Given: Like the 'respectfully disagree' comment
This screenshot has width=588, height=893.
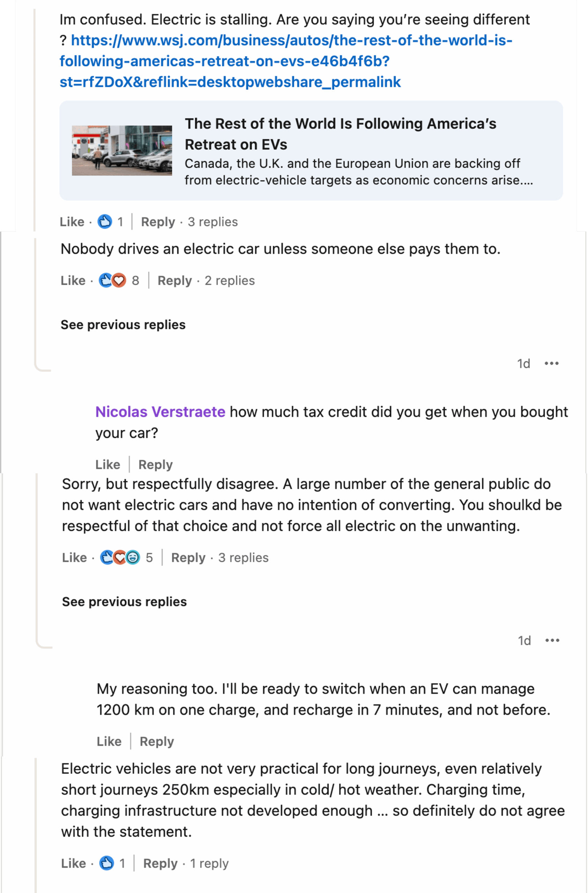Looking at the screenshot, I should 74,557.
